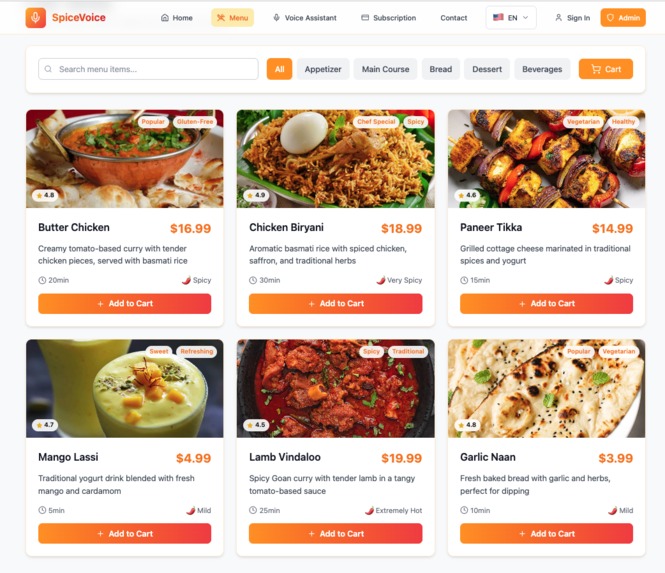The height and width of the screenshot is (573, 665).
Task: Click the Subscription card icon
Action: [x=365, y=18]
